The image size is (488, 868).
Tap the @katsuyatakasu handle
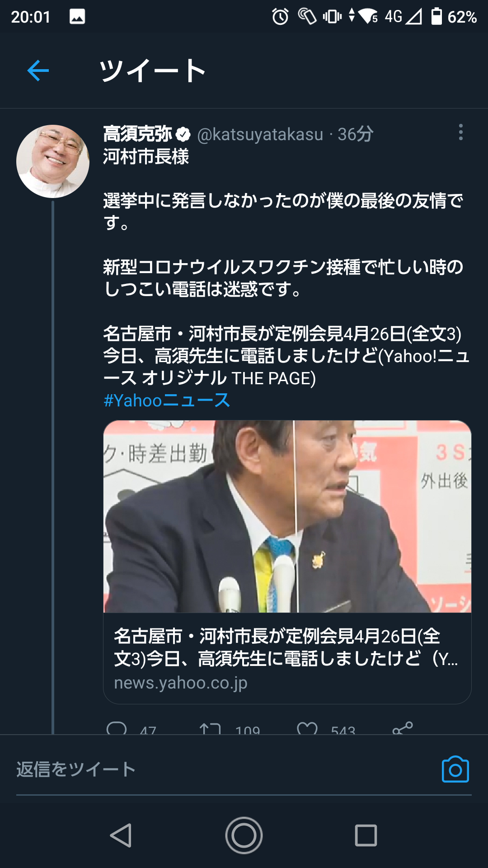260,134
